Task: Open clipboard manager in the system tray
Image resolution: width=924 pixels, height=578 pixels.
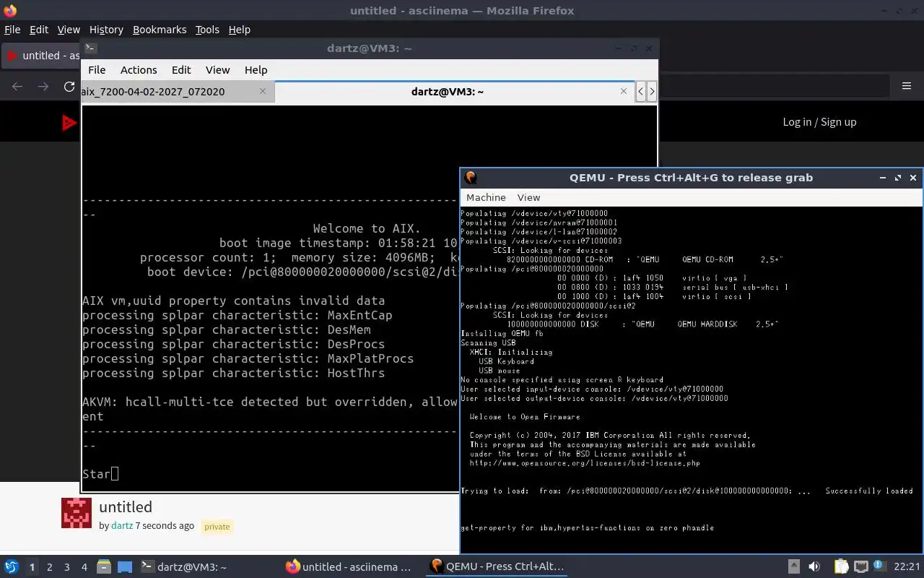Action: click(x=842, y=567)
